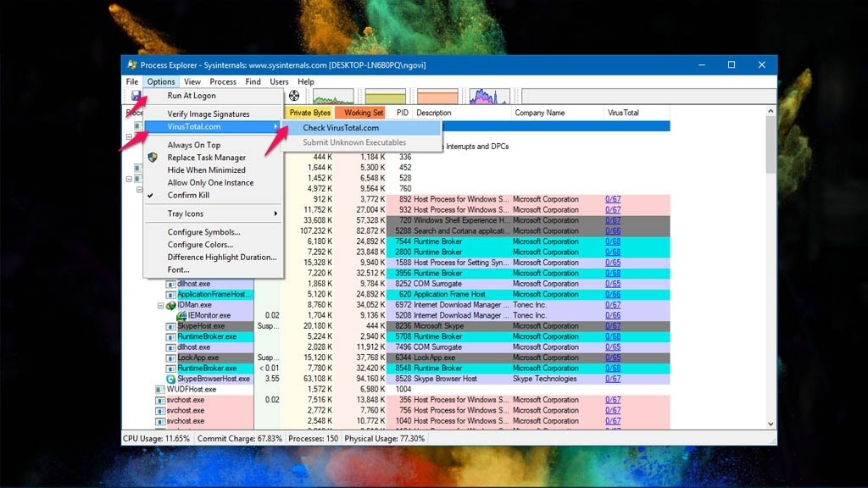Open the Help menu
The height and width of the screenshot is (488, 868).
(305, 81)
